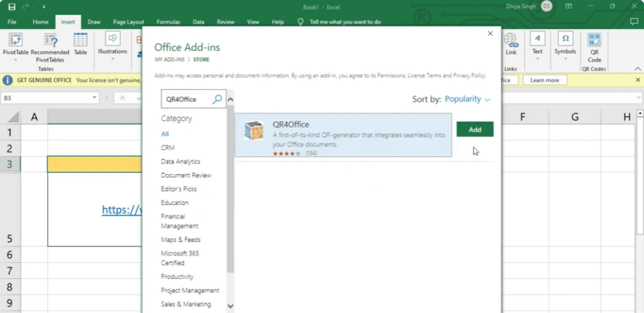Open Recommended PivotTables

coord(50,48)
